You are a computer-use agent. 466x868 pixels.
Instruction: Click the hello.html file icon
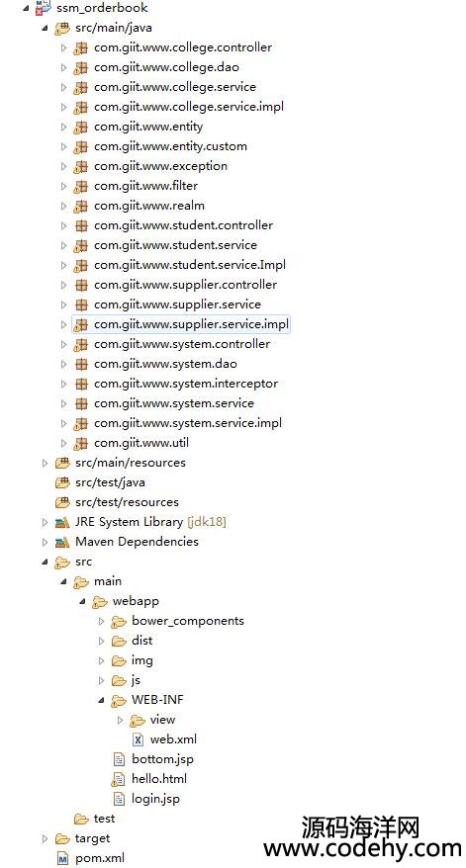(x=118, y=779)
